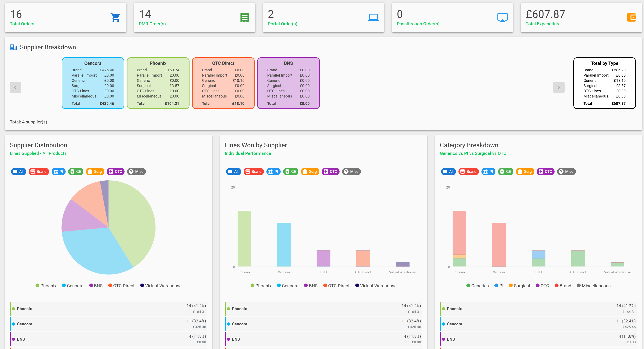The width and height of the screenshot is (644, 349).
Task: Select Surg filter in Lines Won by Supplier
Action: click(x=310, y=172)
